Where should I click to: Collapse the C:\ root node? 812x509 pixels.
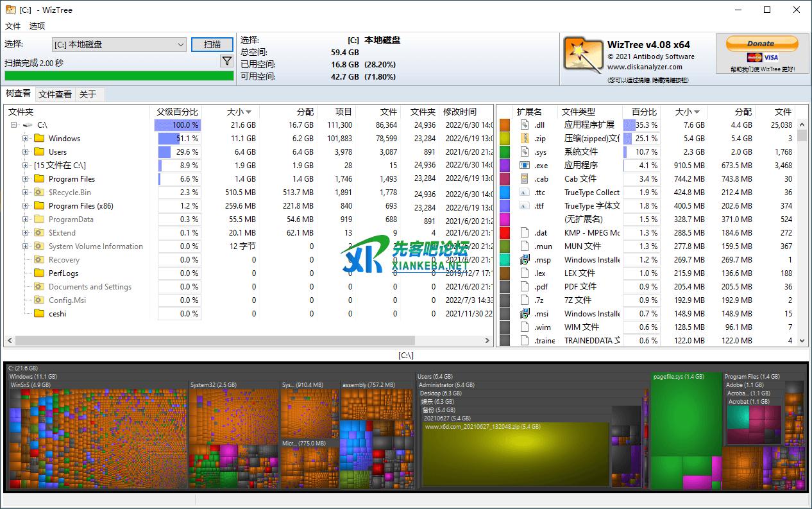[x=14, y=125]
